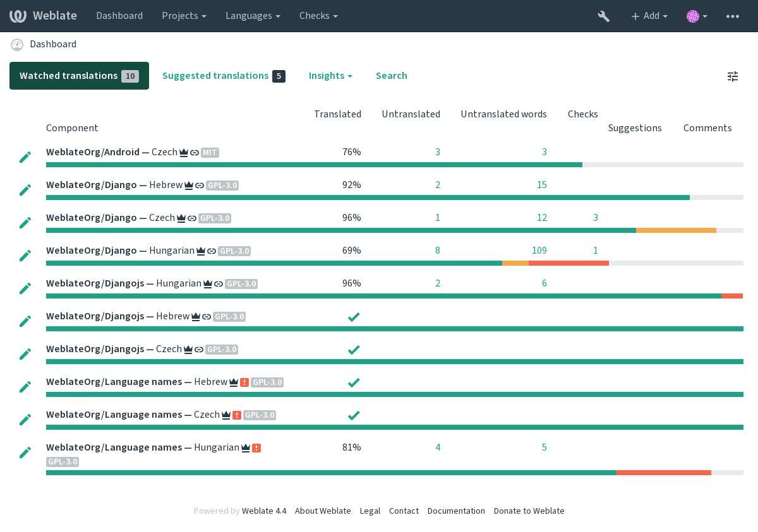Click untranslated words 6 in Djangojs Hungarian
This screenshot has height=532, width=758.
(544, 283)
